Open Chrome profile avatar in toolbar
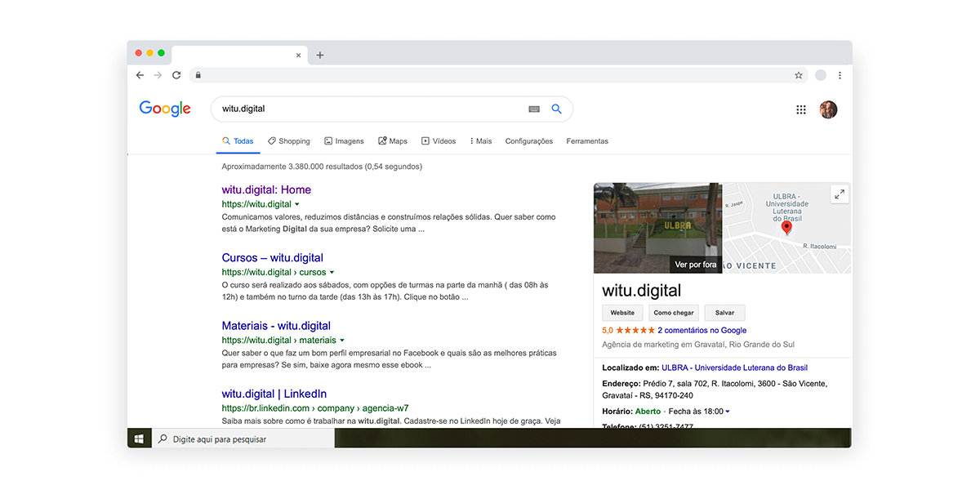 (x=820, y=75)
